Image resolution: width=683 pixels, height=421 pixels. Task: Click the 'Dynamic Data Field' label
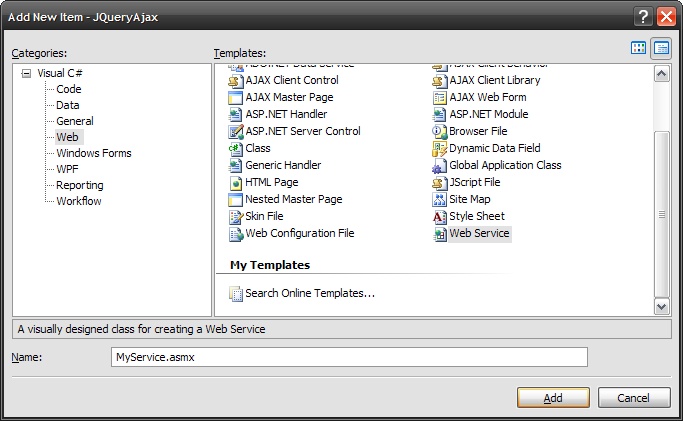pyautogui.click(x=495, y=148)
